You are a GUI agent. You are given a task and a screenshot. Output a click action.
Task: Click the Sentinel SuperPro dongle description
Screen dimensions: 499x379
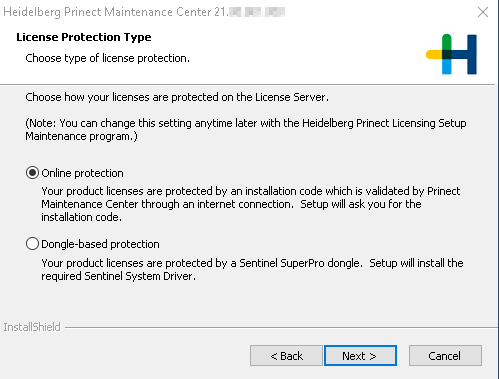coord(252,269)
